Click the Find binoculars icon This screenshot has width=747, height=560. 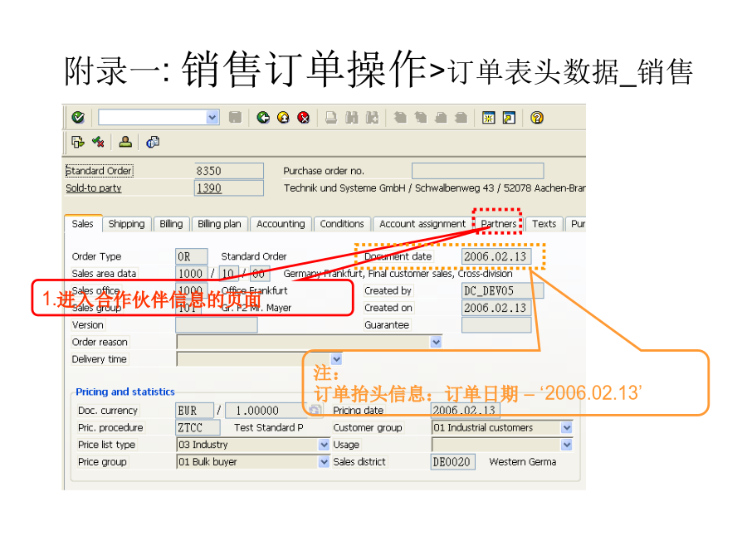tap(352, 117)
